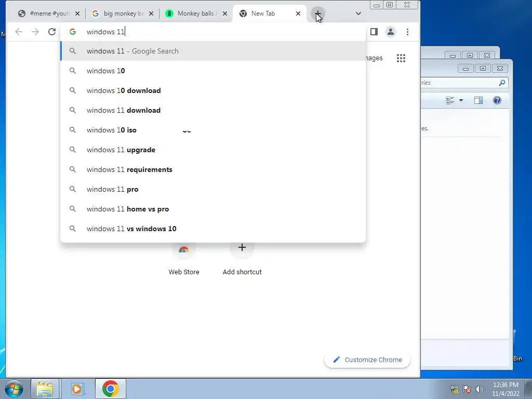The image size is (532, 399).
Task: Choose the windows 10 download suggestion
Action: tap(213, 90)
